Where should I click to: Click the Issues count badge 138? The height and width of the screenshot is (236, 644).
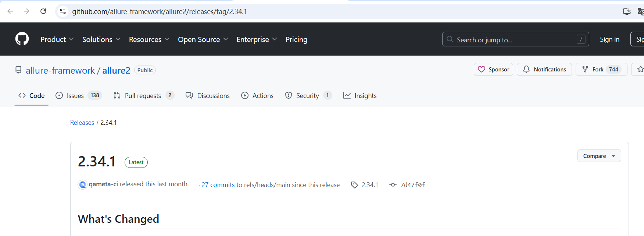tap(95, 95)
